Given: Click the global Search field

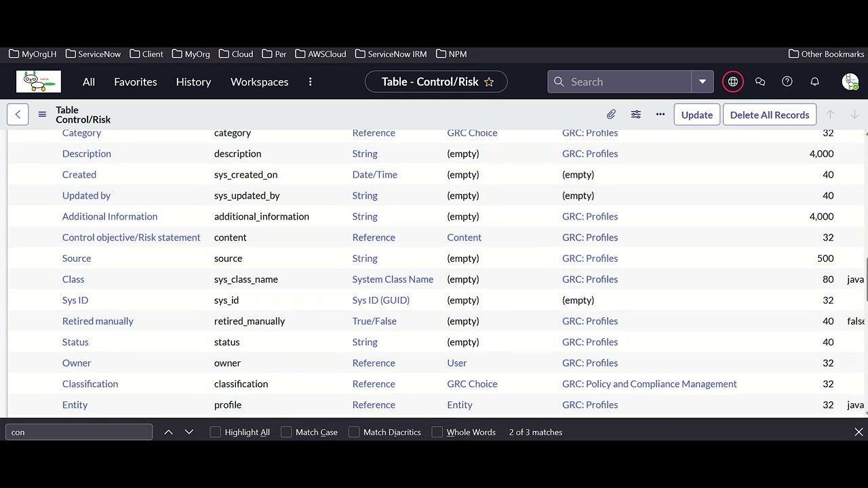Looking at the screenshot, I should pyautogui.click(x=619, y=82).
